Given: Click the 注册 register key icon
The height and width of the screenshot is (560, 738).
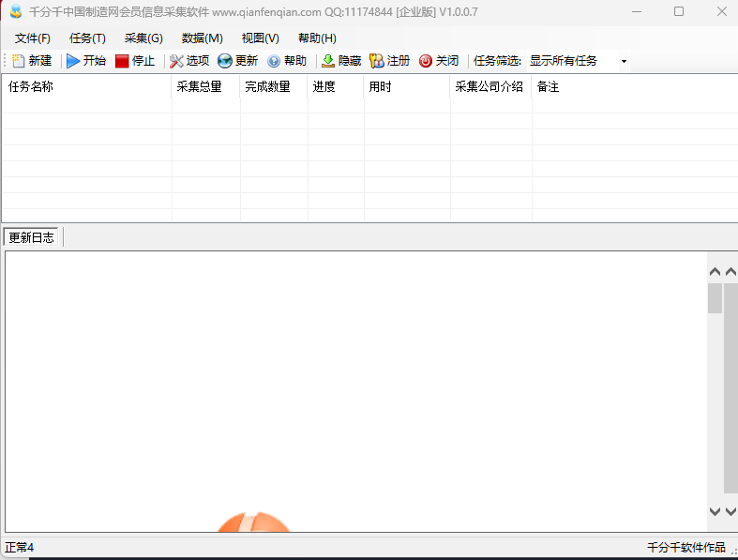Looking at the screenshot, I should click(x=377, y=61).
